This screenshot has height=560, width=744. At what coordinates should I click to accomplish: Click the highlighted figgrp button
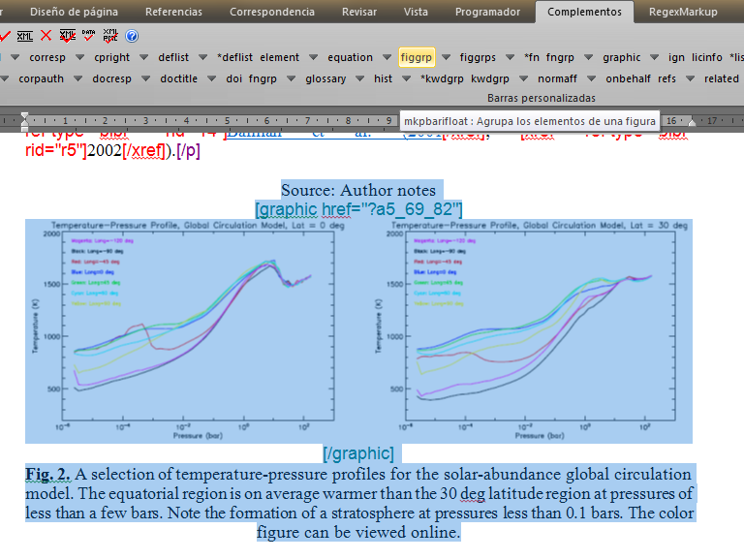417,58
